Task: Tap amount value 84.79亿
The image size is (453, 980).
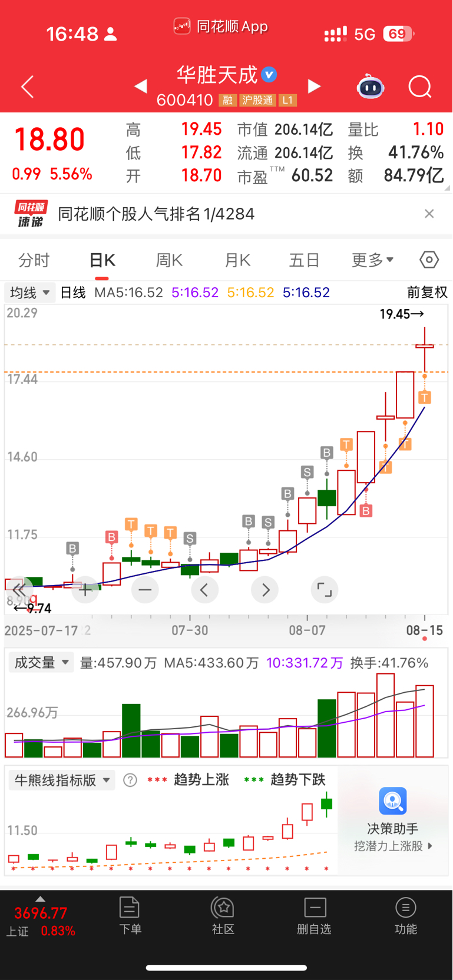Action: click(414, 175)
